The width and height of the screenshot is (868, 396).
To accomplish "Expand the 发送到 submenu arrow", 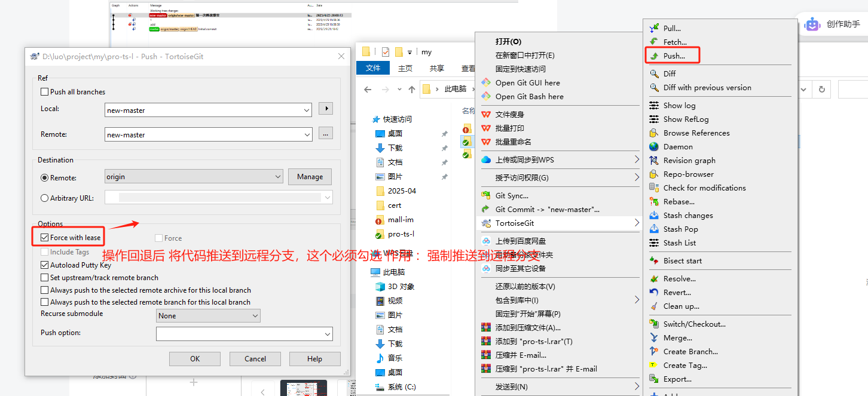I will point(637,386).
